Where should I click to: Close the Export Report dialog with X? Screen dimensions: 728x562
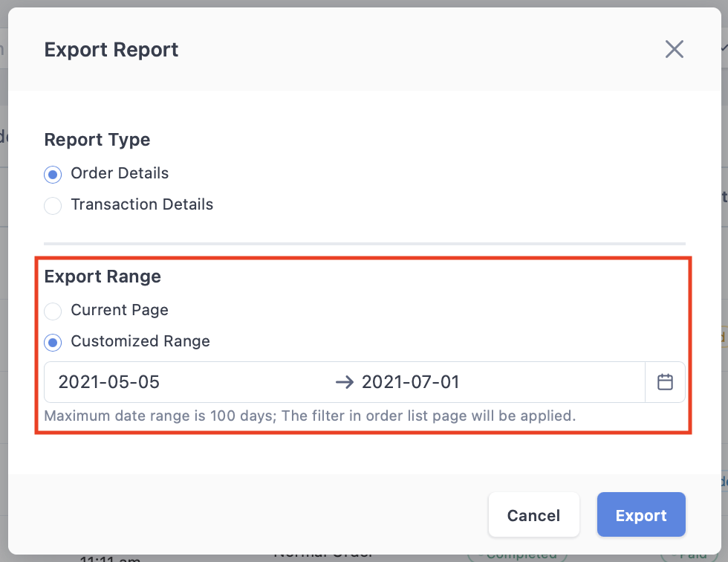(x=675, y=49)
